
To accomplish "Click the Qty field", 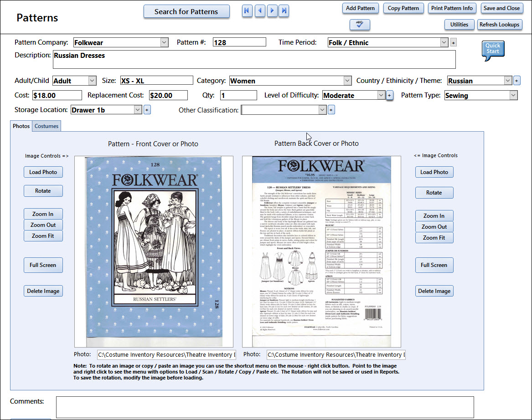I will pos(238,95).
